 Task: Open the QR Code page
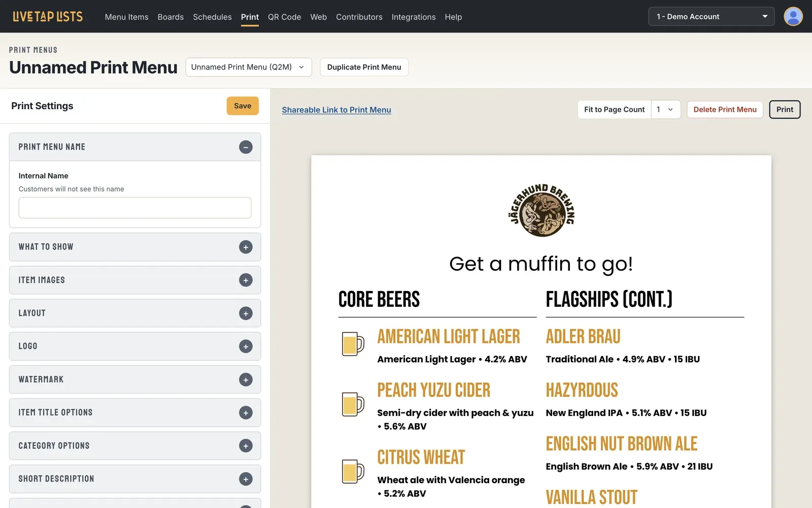pyautogui.click(x=284, y=17)
